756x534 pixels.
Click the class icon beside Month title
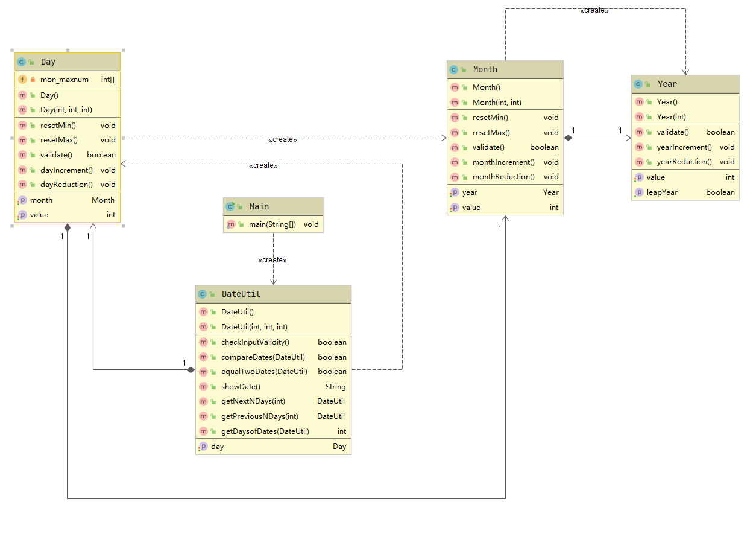[454, 69]
